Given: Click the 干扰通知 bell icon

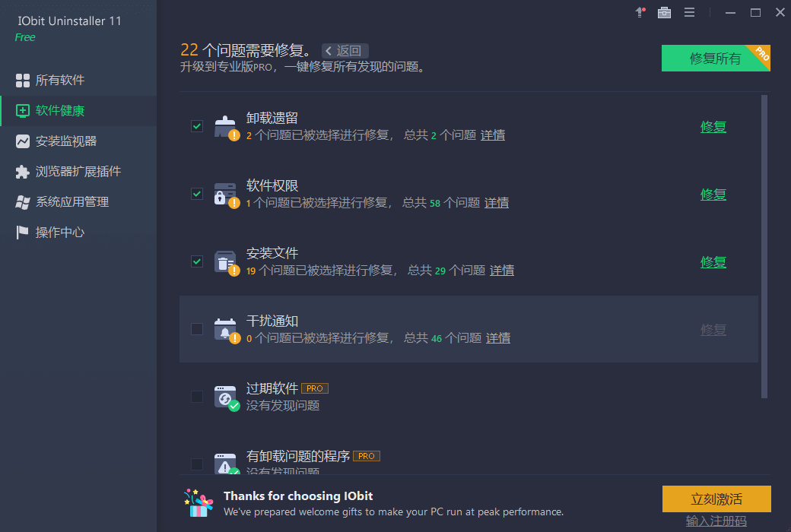Looking at the screenshot, I should tap(226, 331).
